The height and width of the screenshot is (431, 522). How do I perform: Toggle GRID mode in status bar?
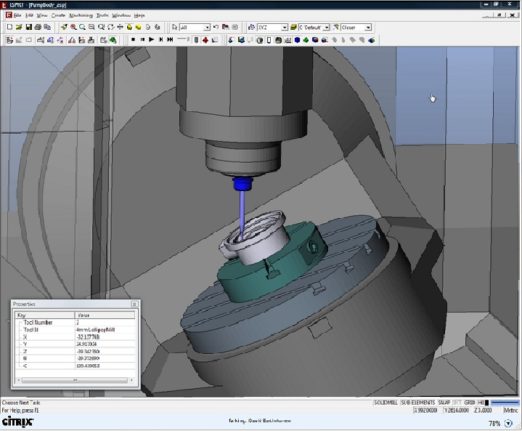[469, 402]
